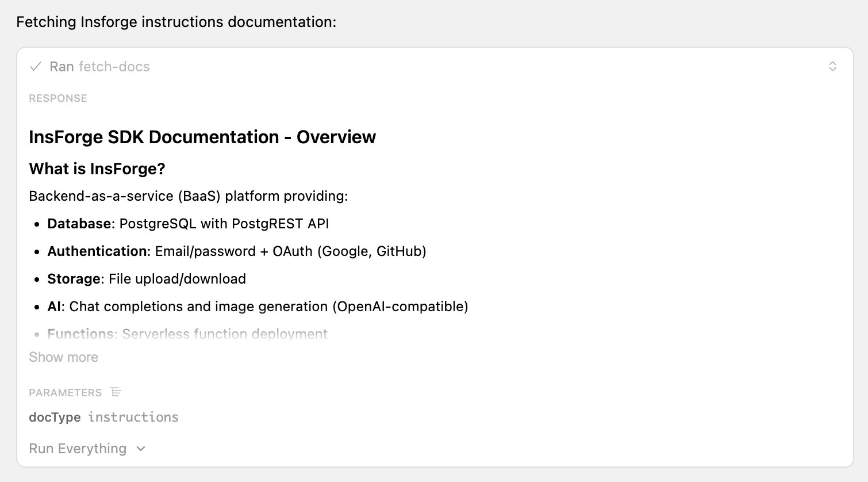This screenshot has width=868, height=482.
Task: Expand response with Show more
Action: (x=64, y=357)
